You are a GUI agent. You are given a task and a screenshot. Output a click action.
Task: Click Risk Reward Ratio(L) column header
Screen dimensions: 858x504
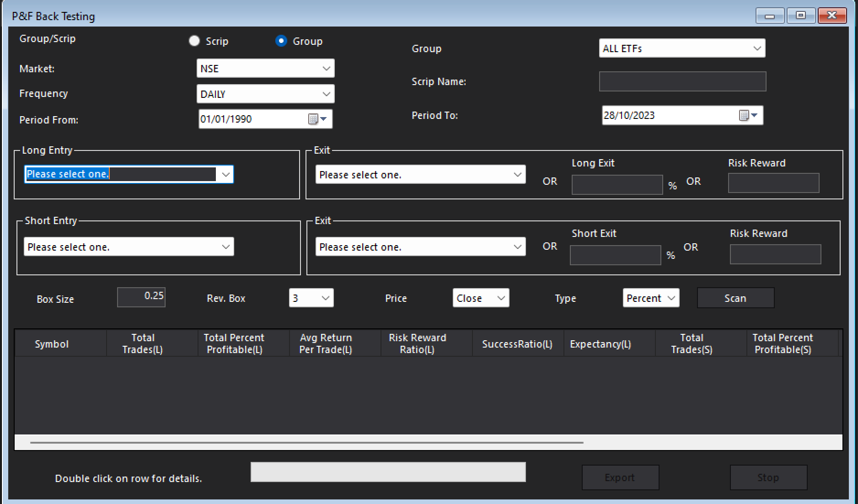click(426, 343)
